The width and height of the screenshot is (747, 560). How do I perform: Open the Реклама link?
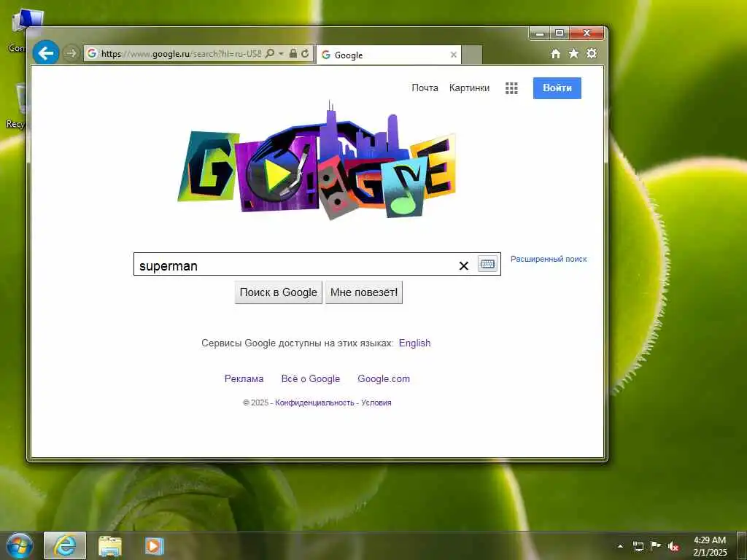click(244, 378)
